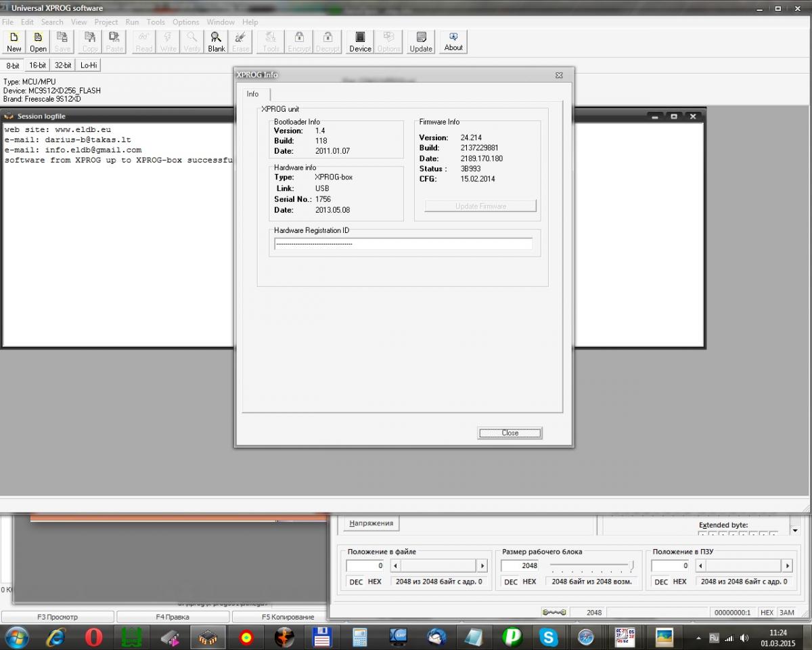Click the Ru language indicator in tray
Image resolution: width=812 pixels, height=650 pixels.
[x=714, y=638]
